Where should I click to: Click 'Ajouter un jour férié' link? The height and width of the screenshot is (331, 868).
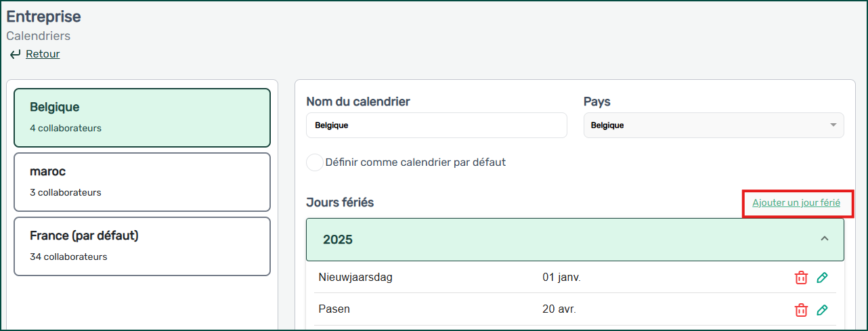tap(796, 203)
